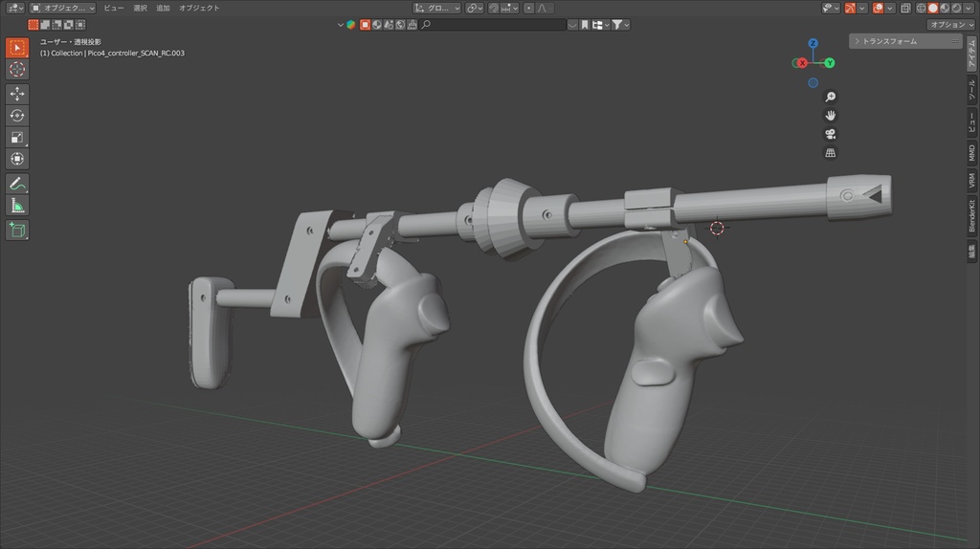Open the 追加 menu

[x=163, y=8]
